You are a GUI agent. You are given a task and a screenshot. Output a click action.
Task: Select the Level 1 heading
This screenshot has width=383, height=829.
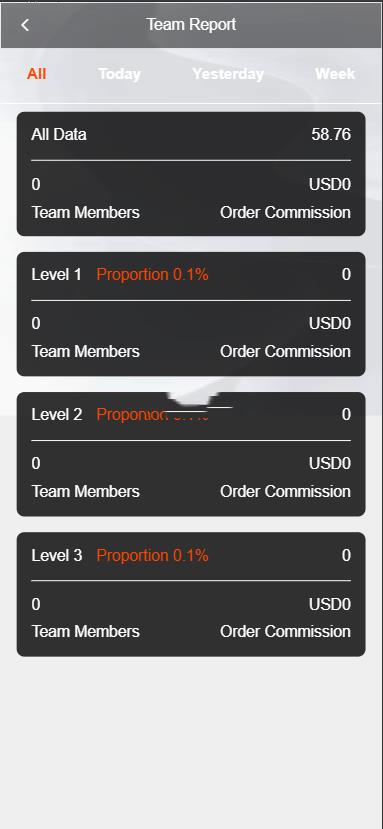(57, 274)
